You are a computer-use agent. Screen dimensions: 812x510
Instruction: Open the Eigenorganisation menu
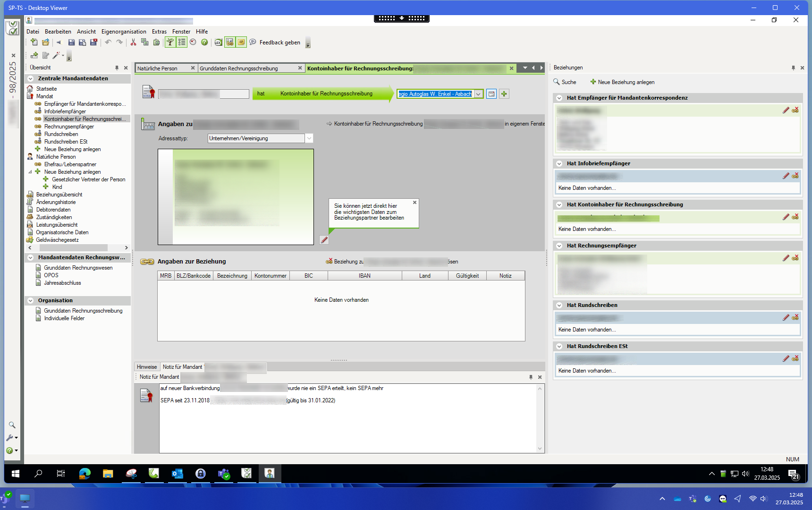coord(124,32)
